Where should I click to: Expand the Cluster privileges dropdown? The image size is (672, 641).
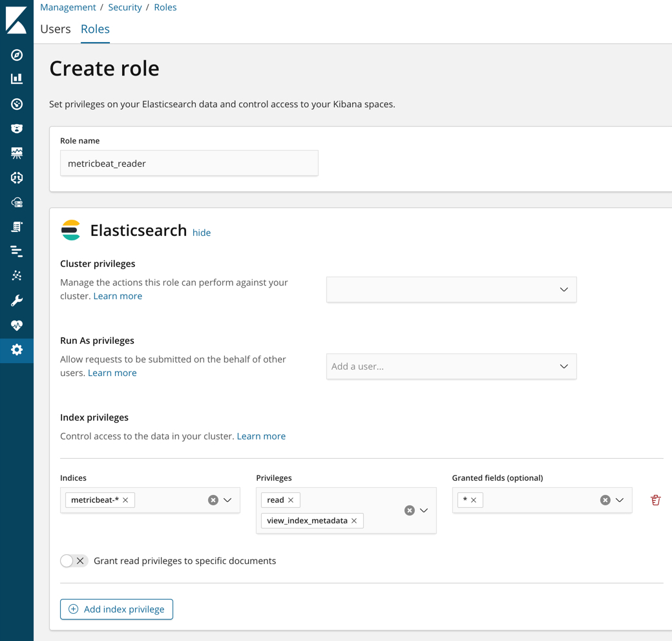563,289
